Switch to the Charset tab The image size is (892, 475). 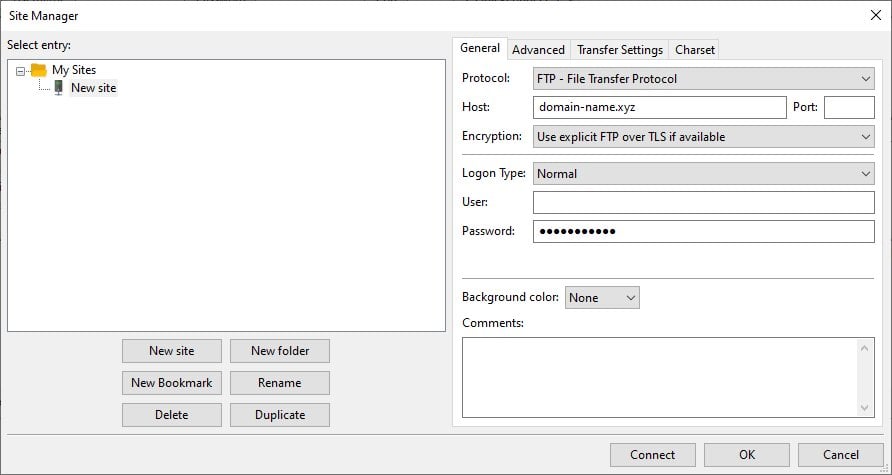click(695, 50)
